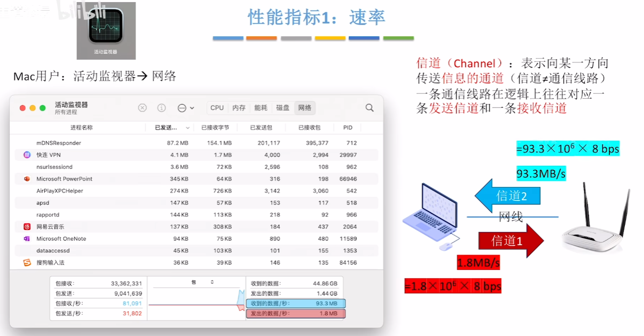Sort by the PID column header
The height and width of the screenshot is (336, 644).
pos(348,128)
